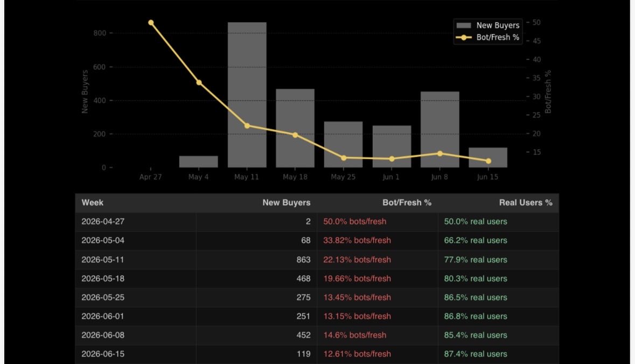This screenshot has width=635, height=364.
Task: Click the Jun 1 bar in chart
Action: point(392,146)
